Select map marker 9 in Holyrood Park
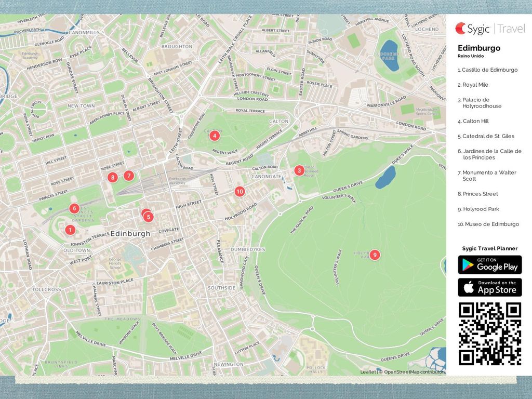This screenshot has width=532, height=399. (x=375, y=255)
